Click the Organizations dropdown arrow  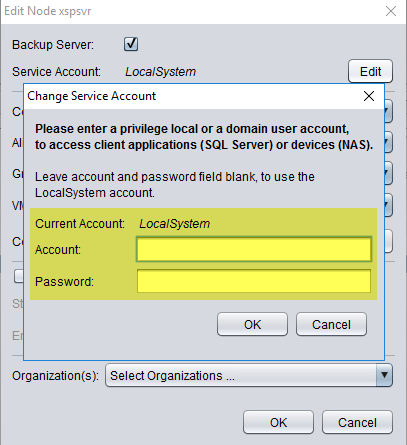384,375
